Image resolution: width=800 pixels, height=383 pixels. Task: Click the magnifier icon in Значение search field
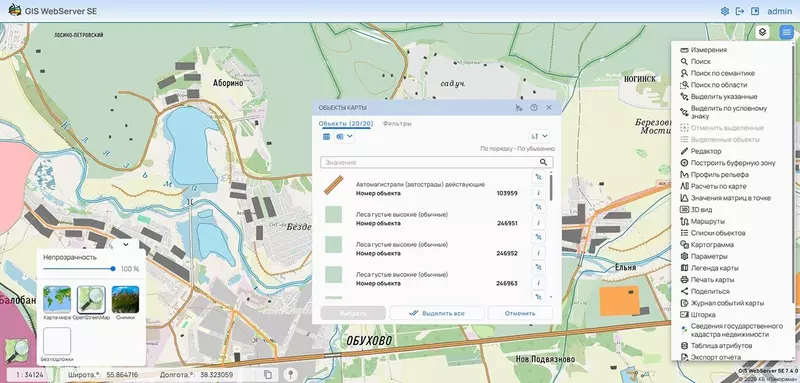(x=543, y=162)
